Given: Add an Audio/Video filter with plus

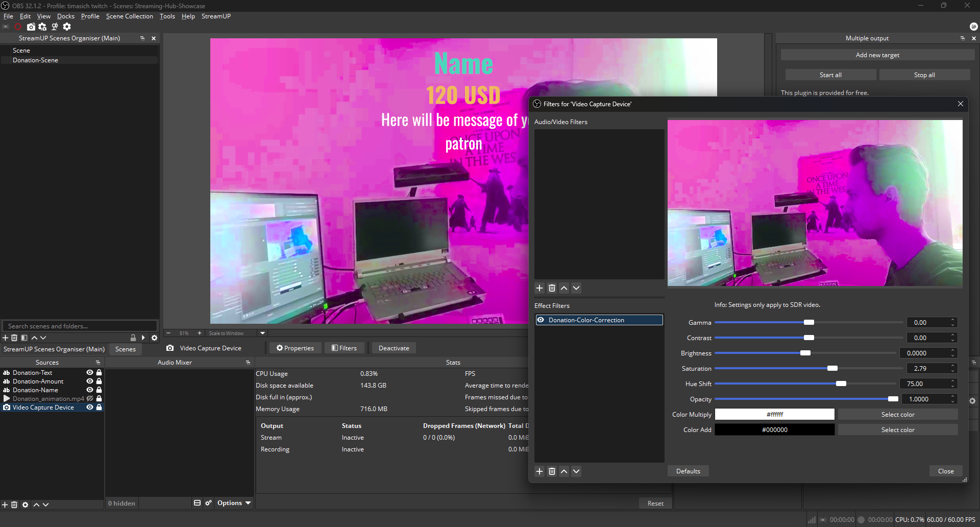Looking at the screenshot, I should coord(540,288).
